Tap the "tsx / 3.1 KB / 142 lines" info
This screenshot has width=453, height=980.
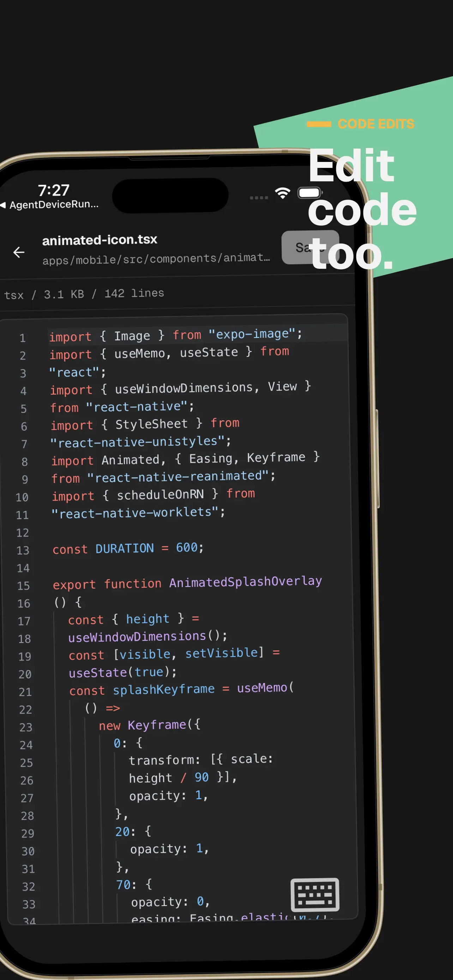tap(84, 294)
